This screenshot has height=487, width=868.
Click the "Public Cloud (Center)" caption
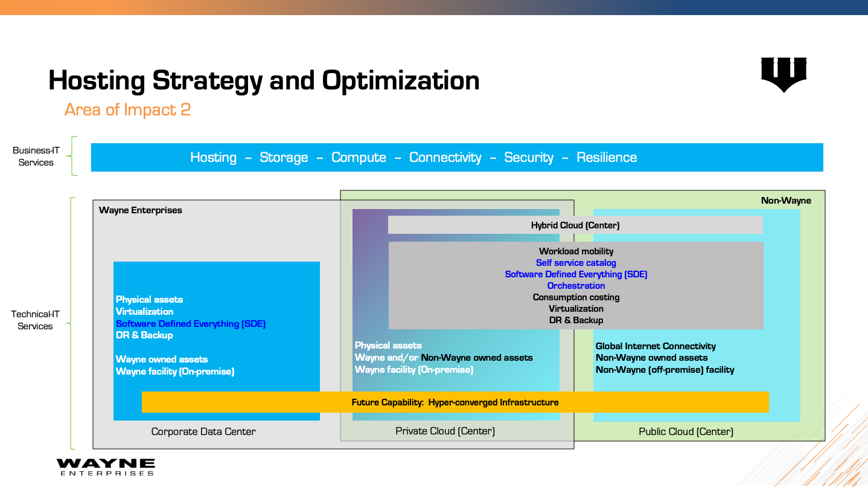click(x=686, y=431)
